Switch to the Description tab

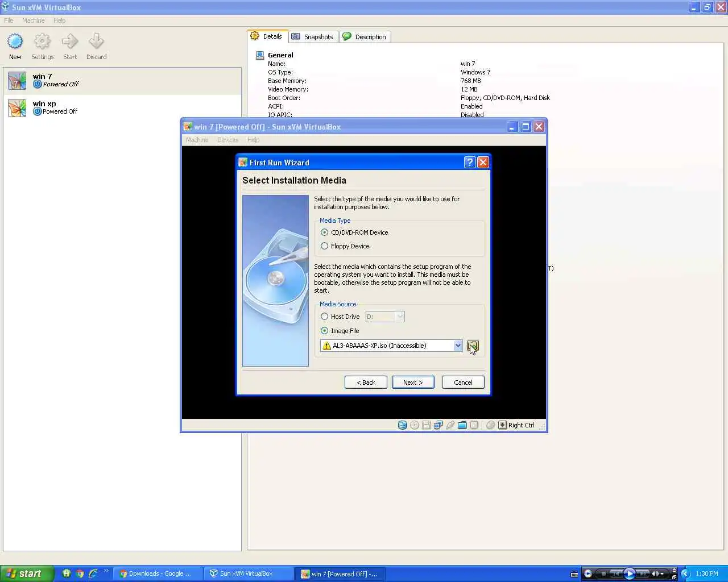coord(365,37)
